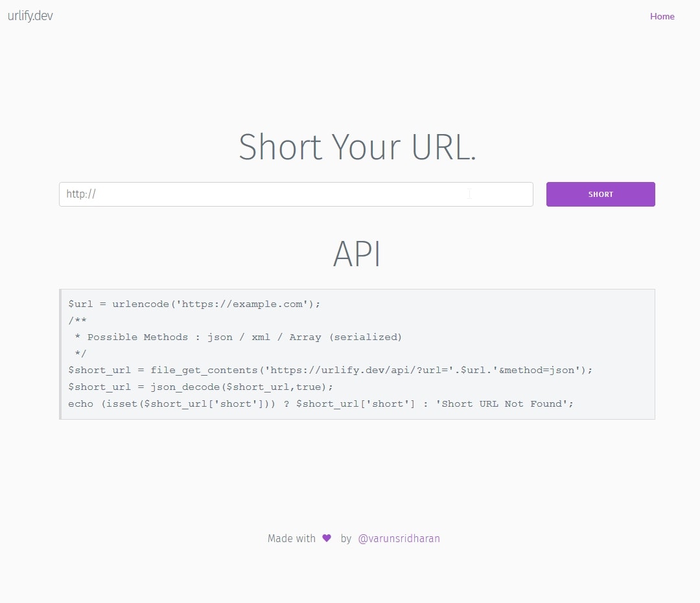
Task: Click the purple heart icon in footer
Action: [325, 538]
